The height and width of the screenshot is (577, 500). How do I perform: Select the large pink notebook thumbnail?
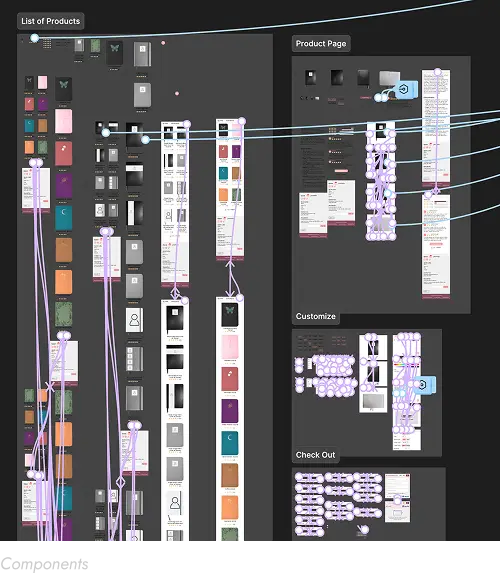(64, 121)
